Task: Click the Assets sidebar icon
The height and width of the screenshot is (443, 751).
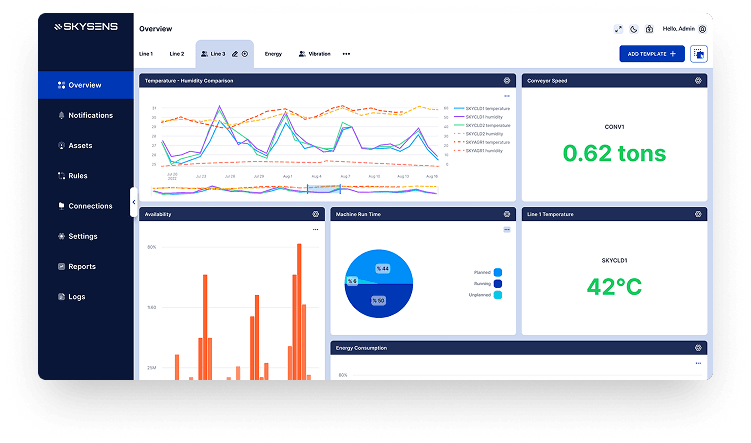Action: [x=62, y=145]
